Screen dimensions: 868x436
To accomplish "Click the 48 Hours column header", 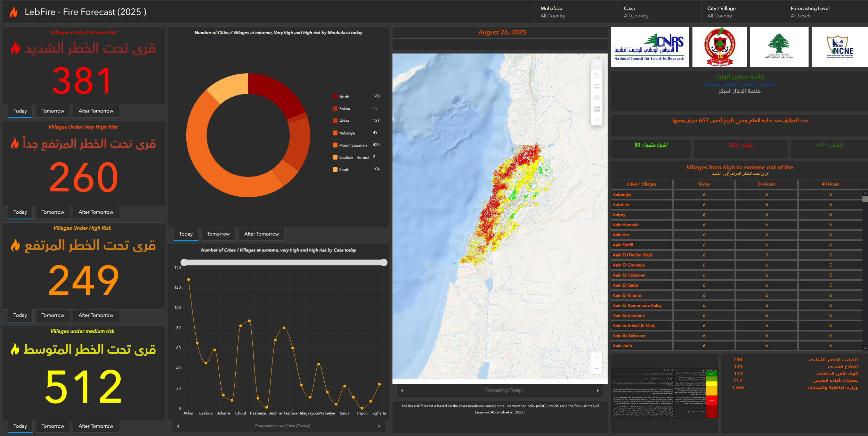I will coord(830,184).
